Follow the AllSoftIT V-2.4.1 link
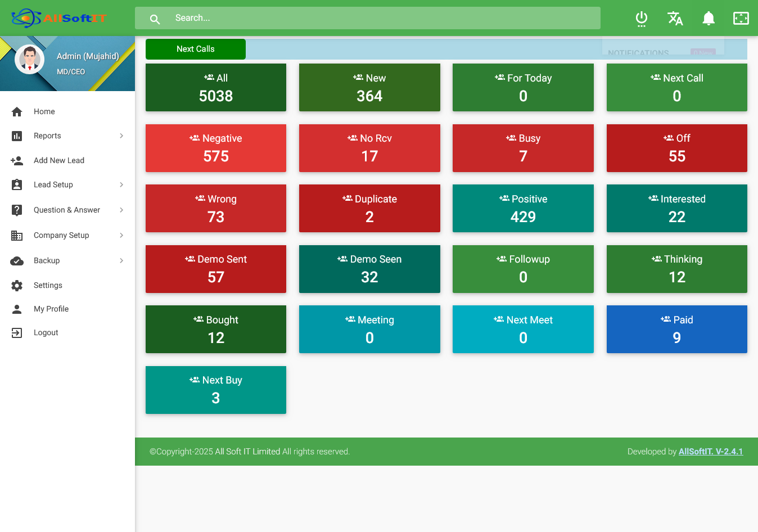The height and width of the screenshot is (532, 758). (x=710, y=452)
